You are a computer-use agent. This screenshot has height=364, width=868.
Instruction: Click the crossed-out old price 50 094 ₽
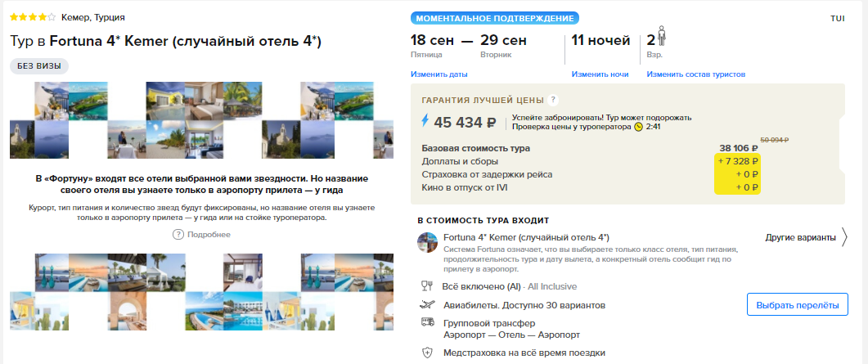[775, 141]
